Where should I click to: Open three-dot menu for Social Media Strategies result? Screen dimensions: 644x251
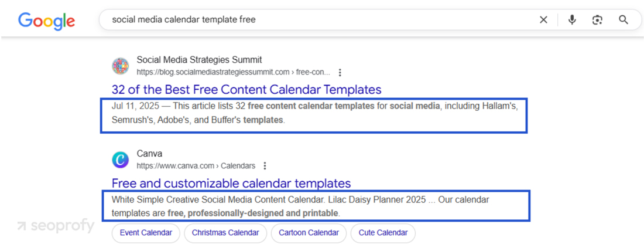340,73
